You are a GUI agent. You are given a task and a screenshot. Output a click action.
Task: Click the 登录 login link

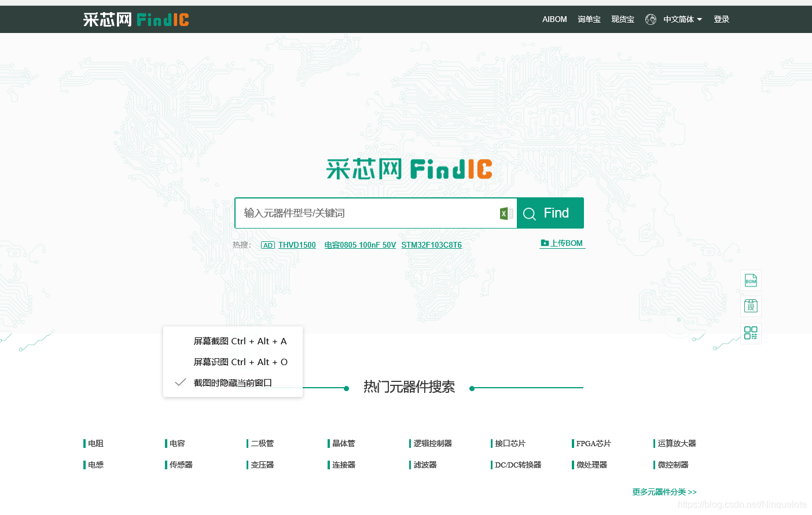coord(721,19)
